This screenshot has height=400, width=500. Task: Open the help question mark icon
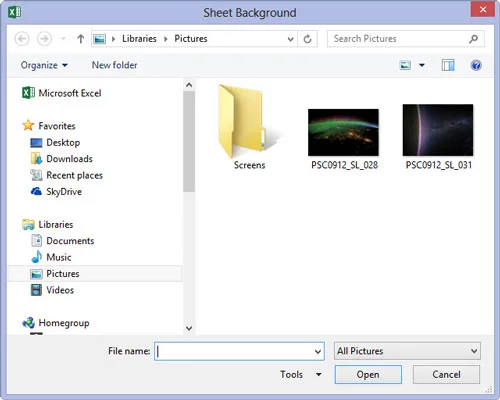(476, 65)
